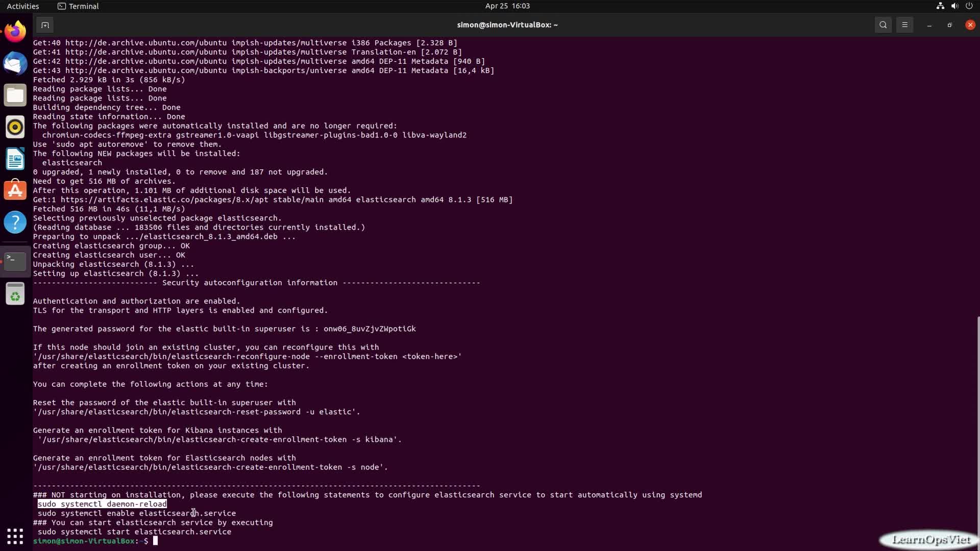The height and width of the screenshot is (551, 980).
Task: Restore the terminal window size
Action: 950,25
